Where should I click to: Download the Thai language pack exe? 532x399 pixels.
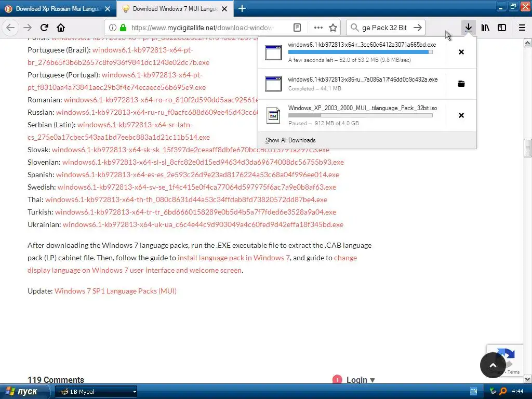click(x=187, y=199)
